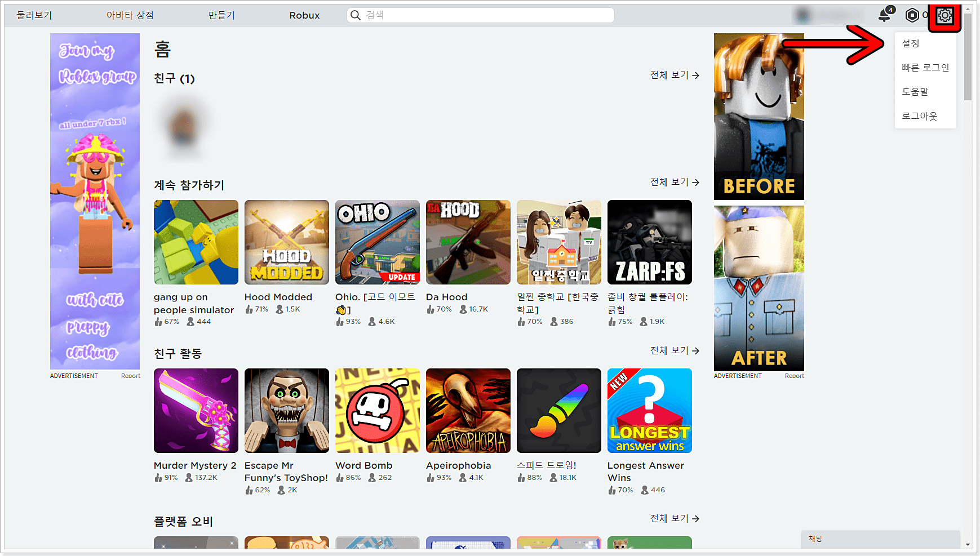This screenshot has height=556, width=980.
Task: Open the Hood Modded game thumbnail
Action: 287,242
